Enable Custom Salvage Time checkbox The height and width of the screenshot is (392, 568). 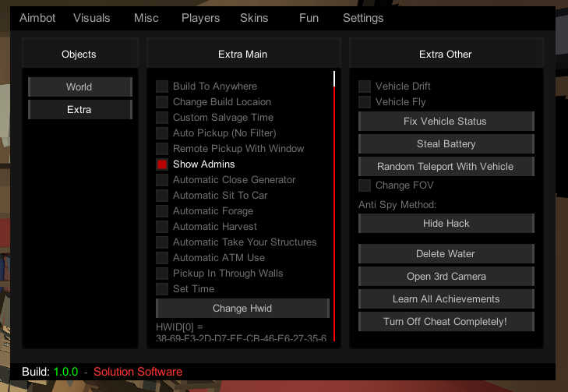(x=162, y=118)
